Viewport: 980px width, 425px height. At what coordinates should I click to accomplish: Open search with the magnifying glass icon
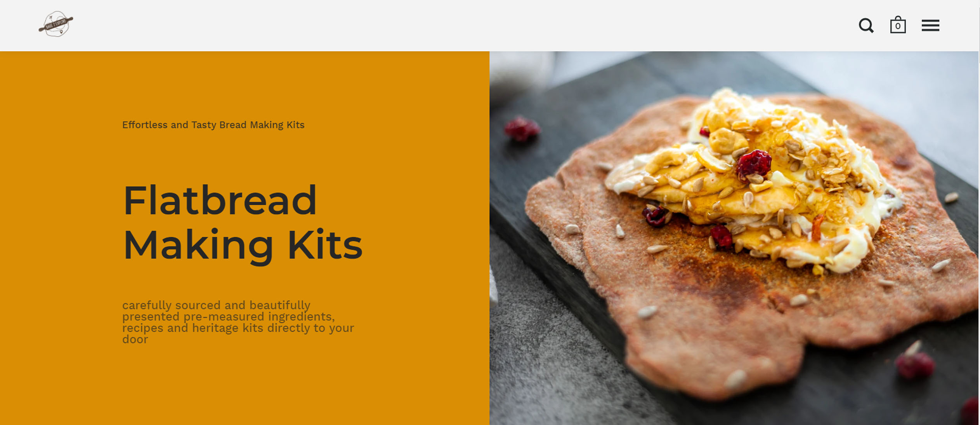click(866, 26)
